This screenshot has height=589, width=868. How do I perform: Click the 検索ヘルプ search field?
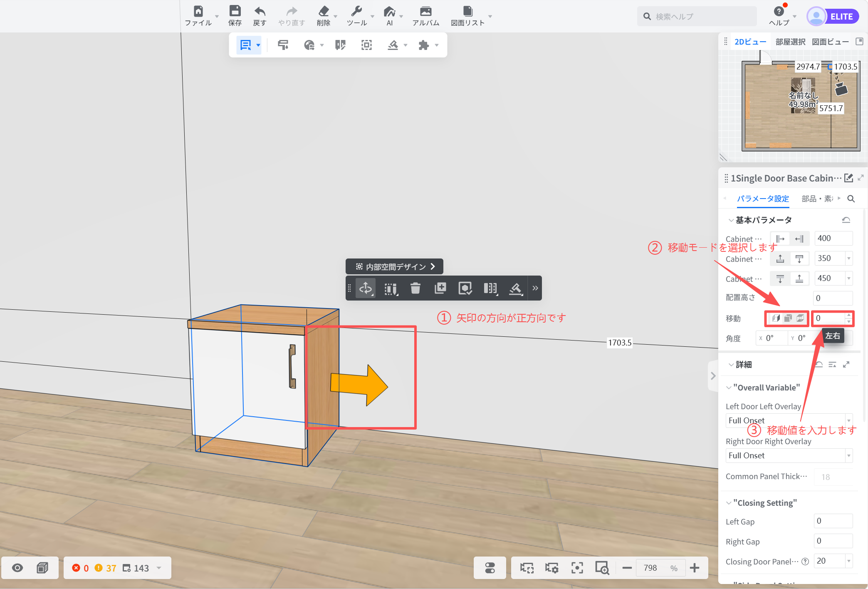(x=697, y=17)
